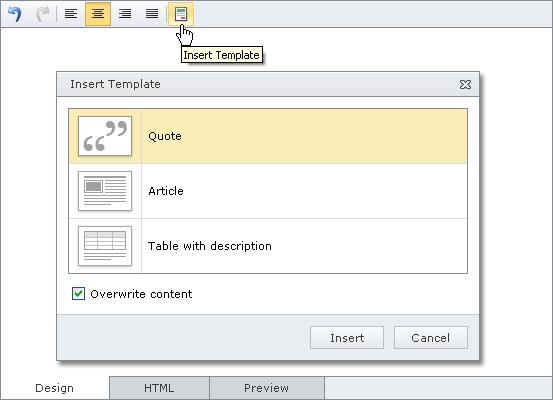Viewport: 553px width, 400px height.
Task: Select the Quote template thumbnail
Action: [x=105, y=136]
